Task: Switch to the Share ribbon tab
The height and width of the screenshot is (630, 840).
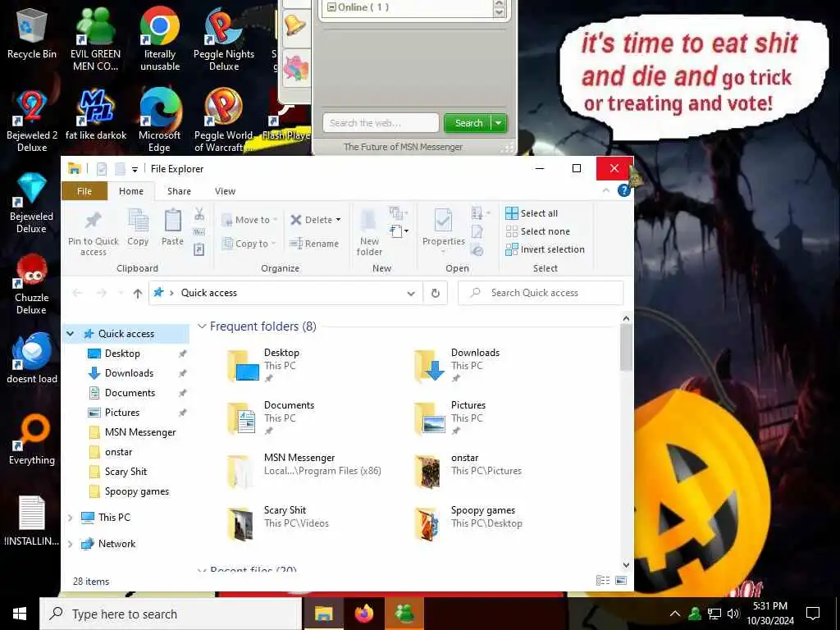Action: pyautogui.click(x=179, y=191)
